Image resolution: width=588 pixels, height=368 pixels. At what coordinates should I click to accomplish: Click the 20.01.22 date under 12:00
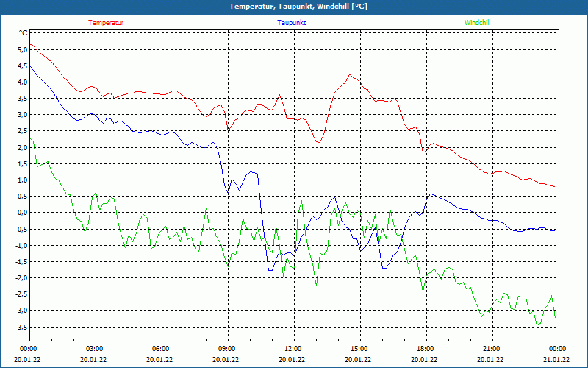(292, 359)
